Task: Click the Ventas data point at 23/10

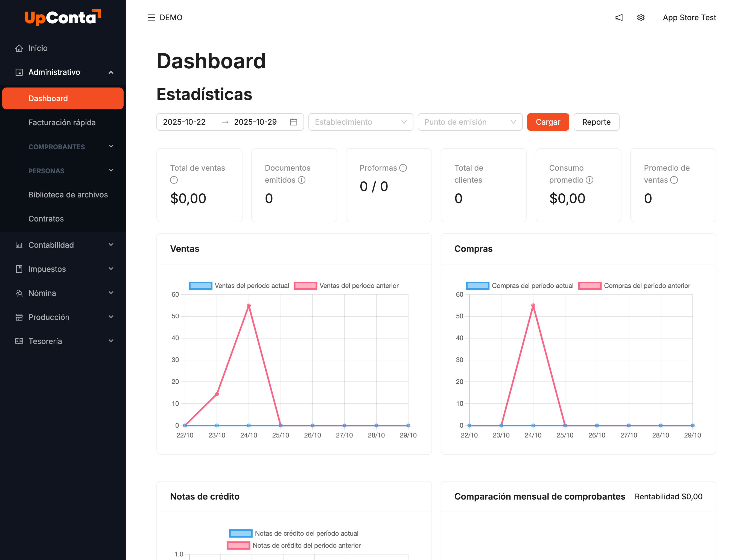Action: coord(217,394)
